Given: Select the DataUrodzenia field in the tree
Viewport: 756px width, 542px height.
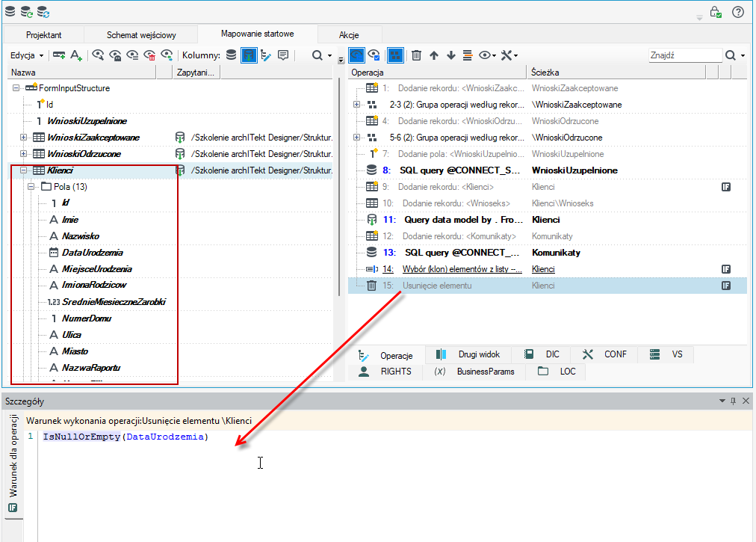Looking at the screenshot, I should coord(92,253).
